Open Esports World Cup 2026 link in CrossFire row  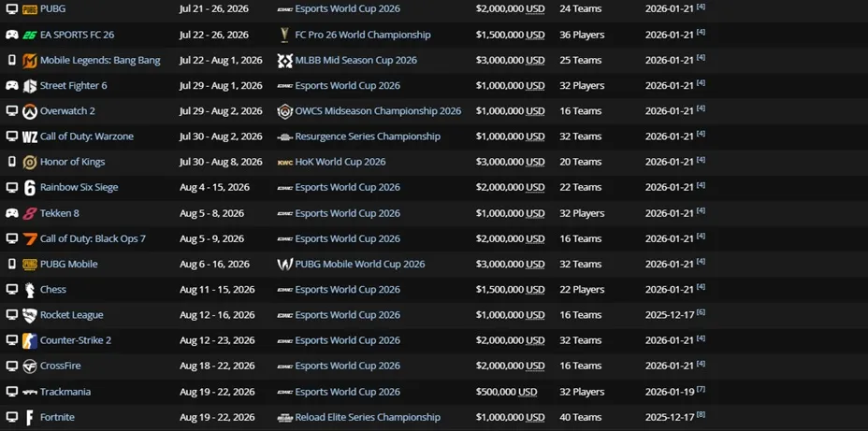click(x=348, y=366)
